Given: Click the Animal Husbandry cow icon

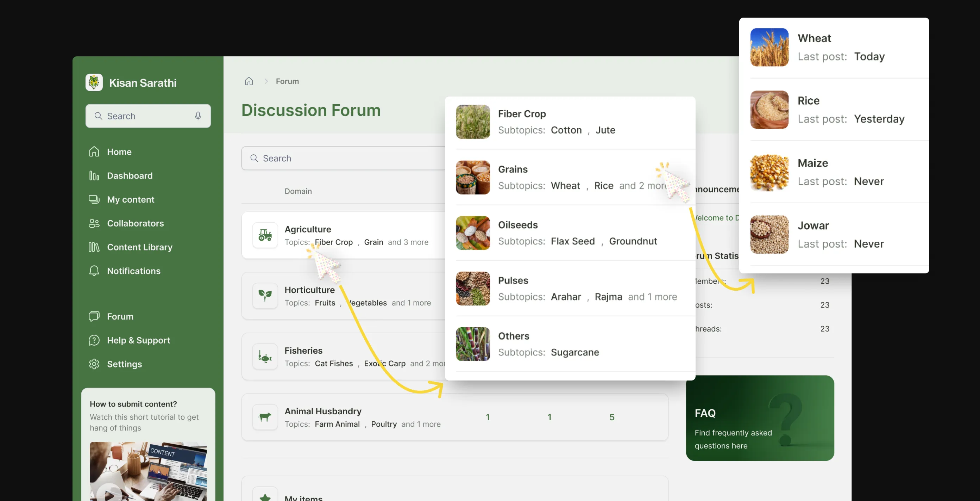Looking at the screenshot, I should (265, 417).
